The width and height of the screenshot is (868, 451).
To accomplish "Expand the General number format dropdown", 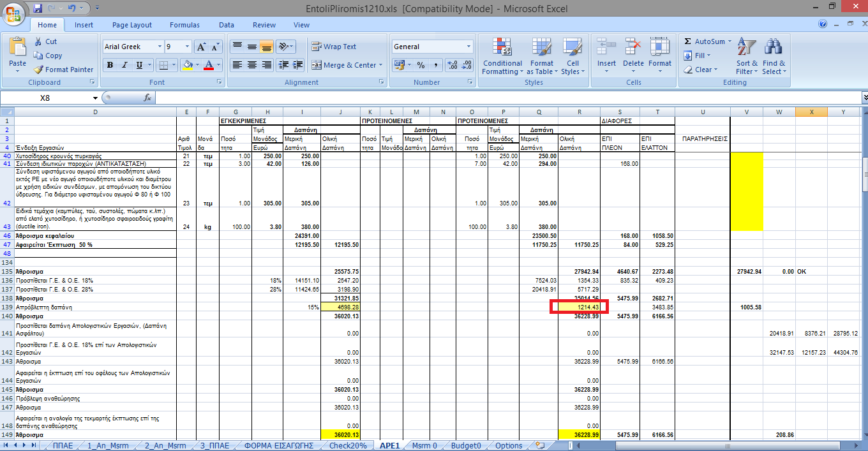I will click(x=468, y=47).
